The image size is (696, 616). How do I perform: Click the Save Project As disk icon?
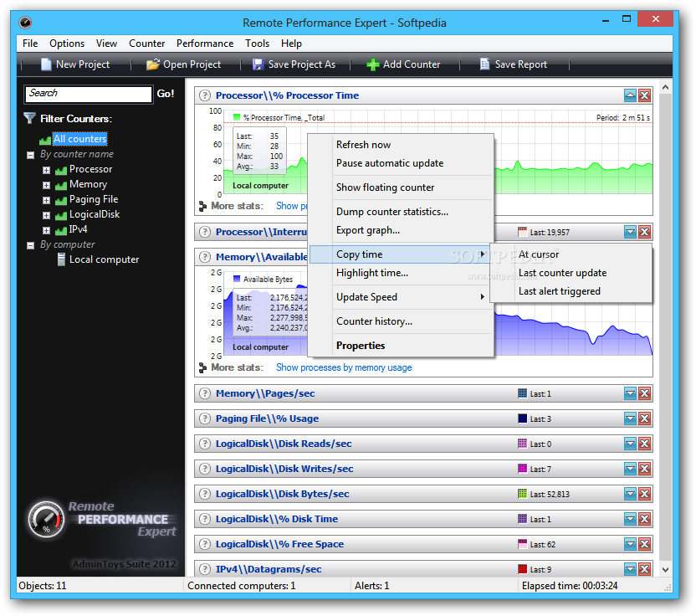coord(258,64)
